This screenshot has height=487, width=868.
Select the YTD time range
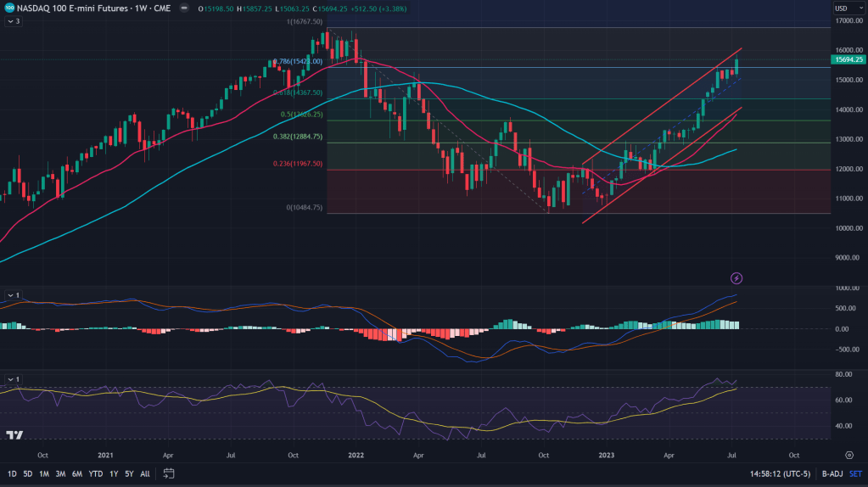(94, 473)
